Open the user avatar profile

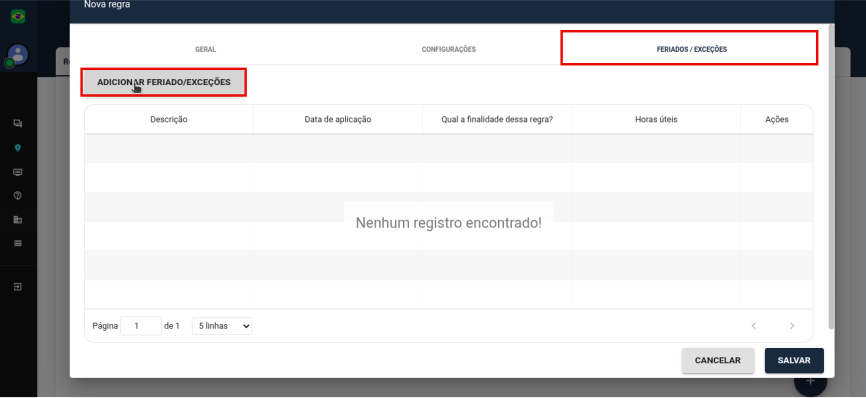point(18,55)
